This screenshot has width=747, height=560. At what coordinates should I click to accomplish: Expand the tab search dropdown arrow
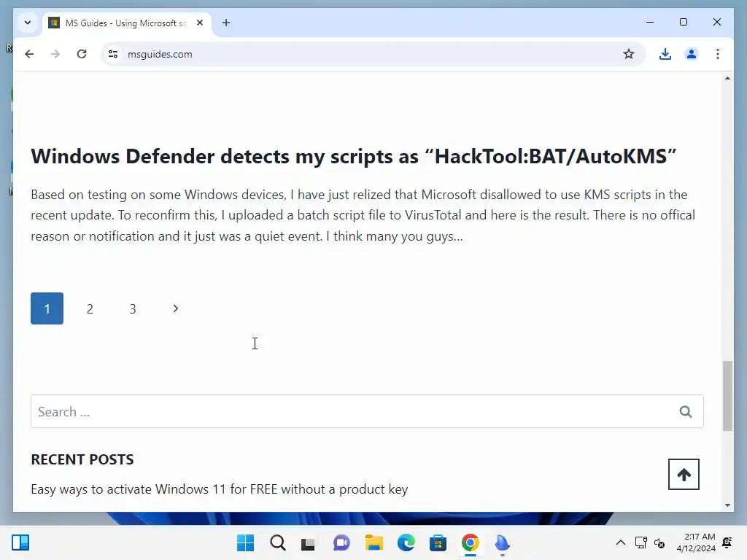28,23
